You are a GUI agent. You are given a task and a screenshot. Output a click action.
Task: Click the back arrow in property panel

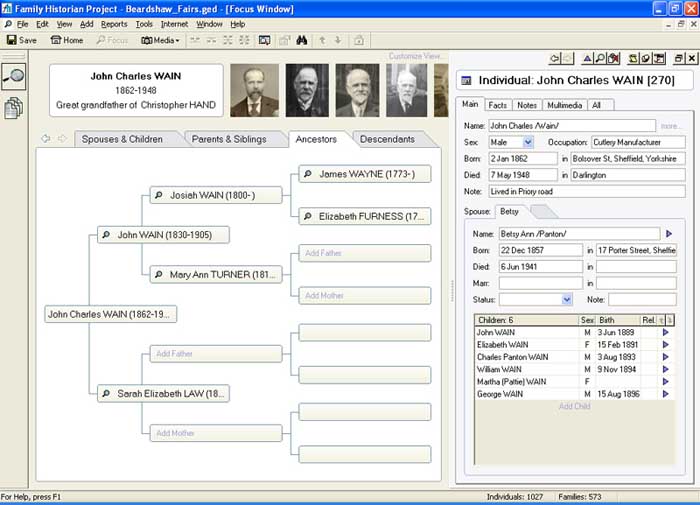tap(553, 60)
